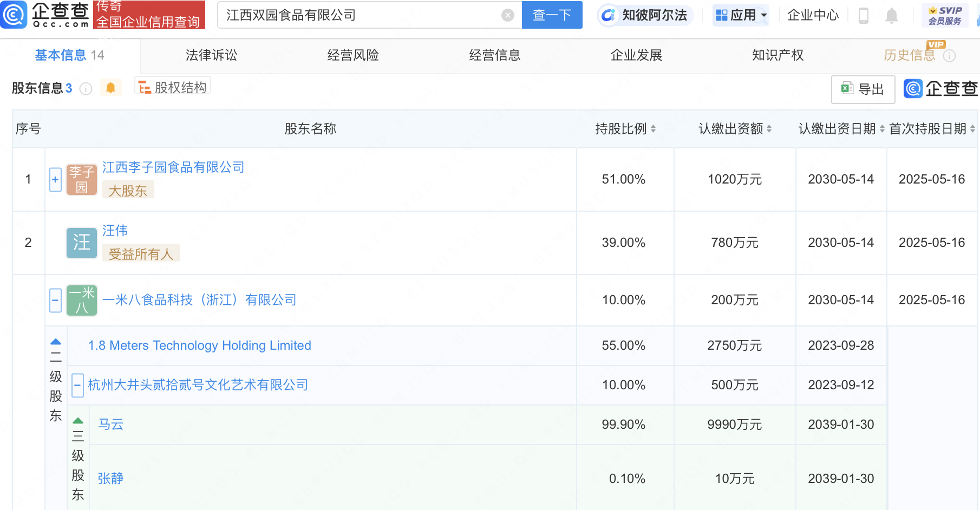The image size is (980, 510).
Task: Open the 李子园 company logo thumbnail
Action: click(82, 180)
